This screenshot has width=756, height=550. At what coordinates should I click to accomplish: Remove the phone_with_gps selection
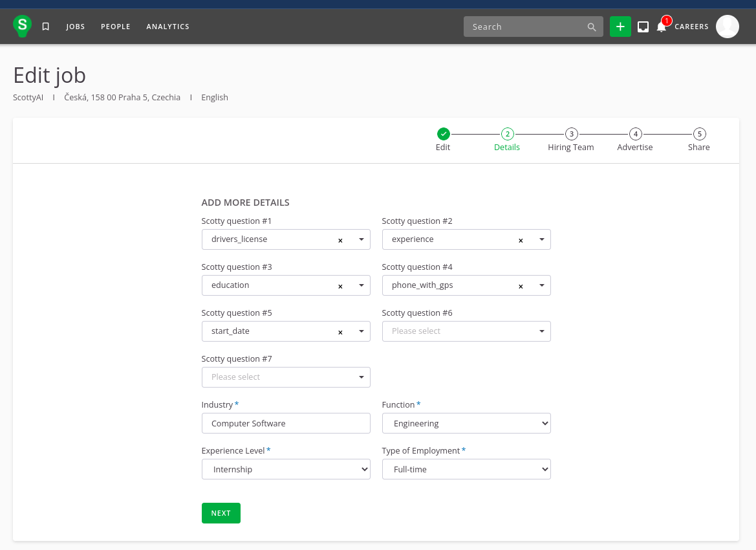point(521,286)
